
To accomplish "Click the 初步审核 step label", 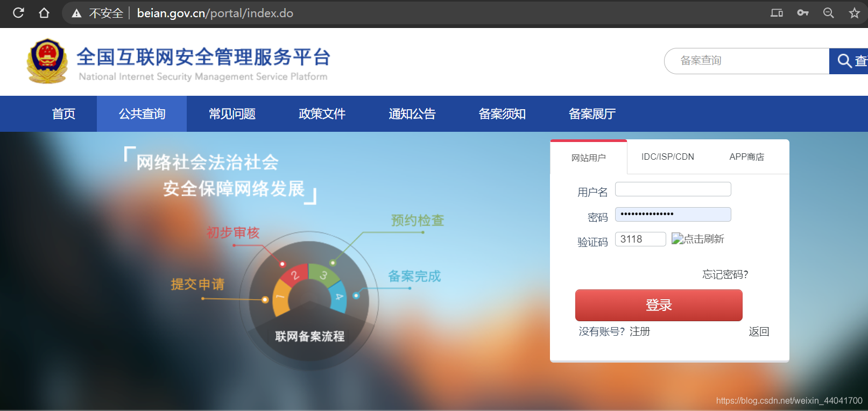I will 233,232.
